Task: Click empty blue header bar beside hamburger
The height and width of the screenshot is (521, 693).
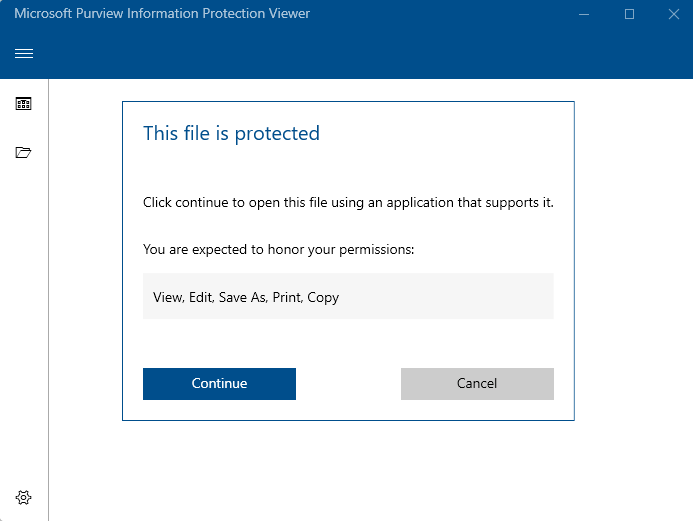Action: [354, 53]
